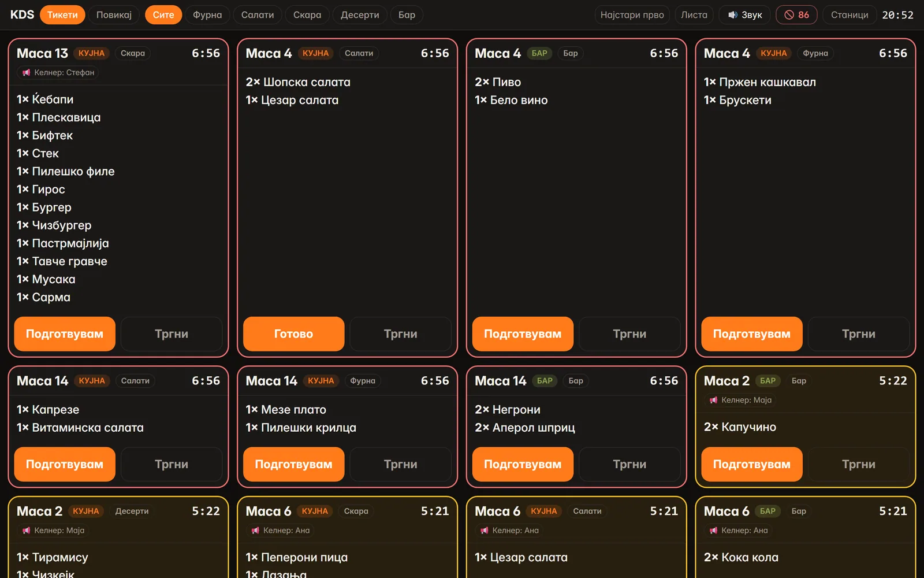Remove the Маса 13 Скара ticket with Тргни
924x578 pixels.
pos(172,334)
